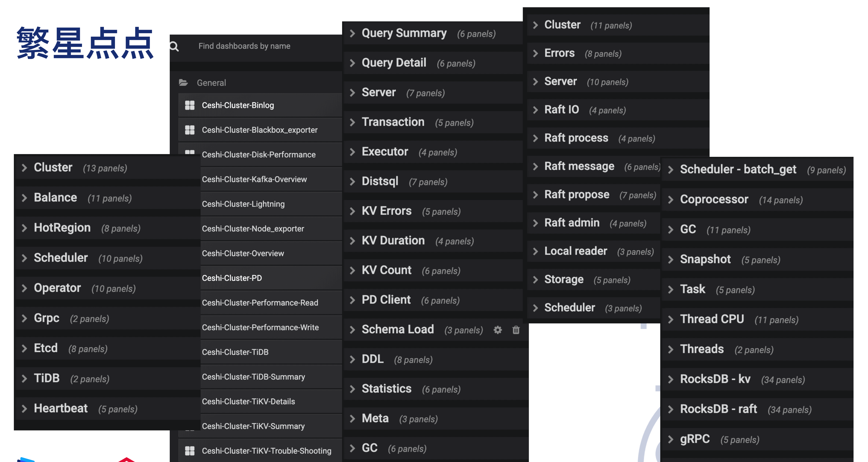Expand the Raft propose row
This screenshot has width=868, height=462.
(x=593, y=195)
